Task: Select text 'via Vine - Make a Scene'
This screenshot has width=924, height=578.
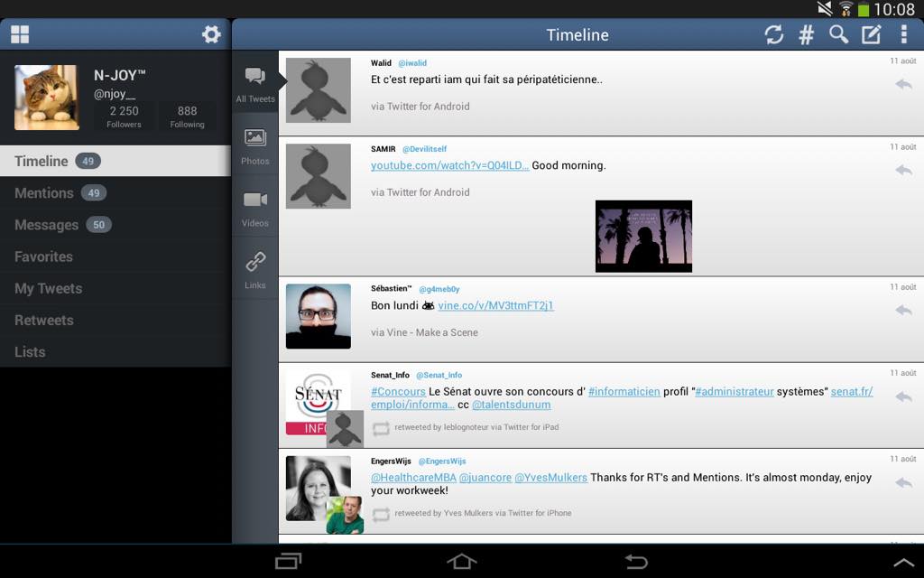Action: tap(424, 332)
